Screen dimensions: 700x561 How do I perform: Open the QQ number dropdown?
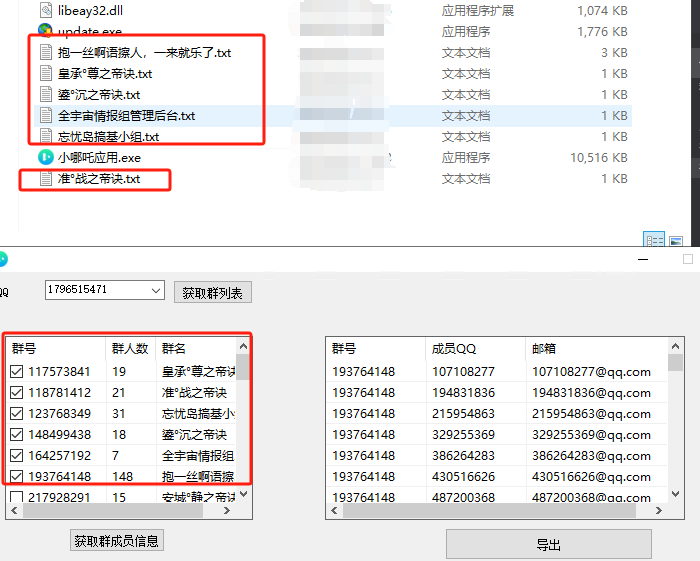click(155, 290)
